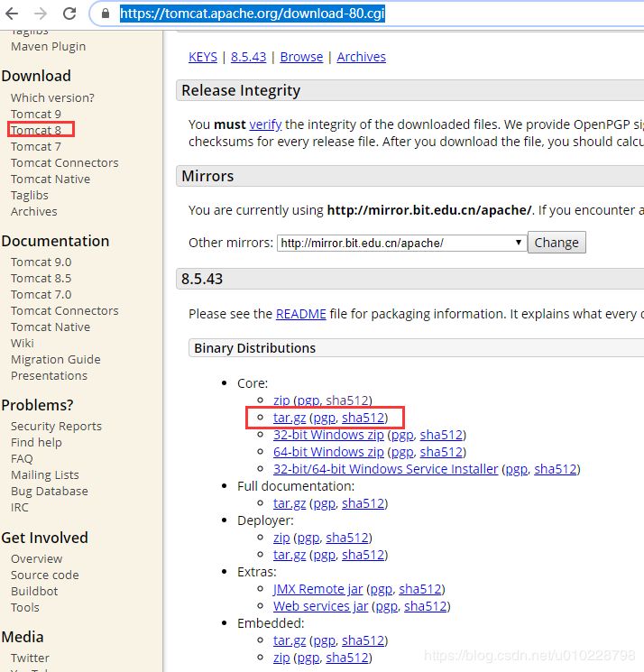Follow the verify link in Release Integrity
The width and height of the screenshot is (644, 672).
pos(265,124)
